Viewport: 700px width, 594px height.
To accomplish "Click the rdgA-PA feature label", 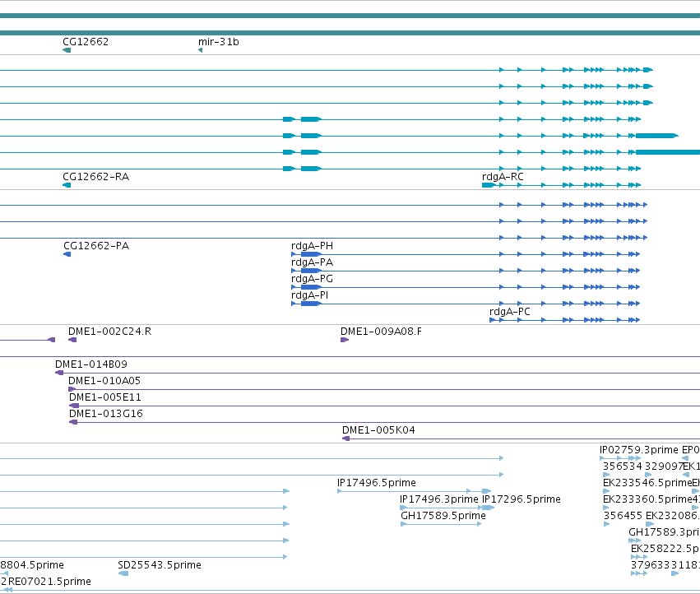I will [x=312, y=262].
